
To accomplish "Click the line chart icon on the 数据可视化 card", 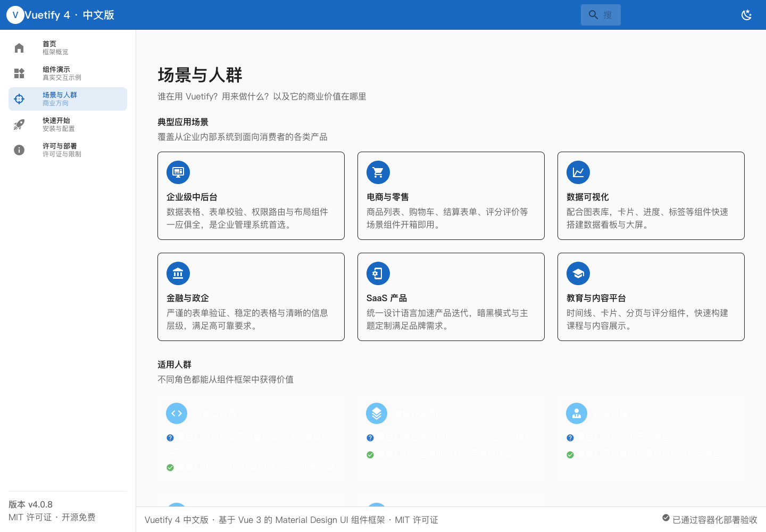I will (578, 172).
